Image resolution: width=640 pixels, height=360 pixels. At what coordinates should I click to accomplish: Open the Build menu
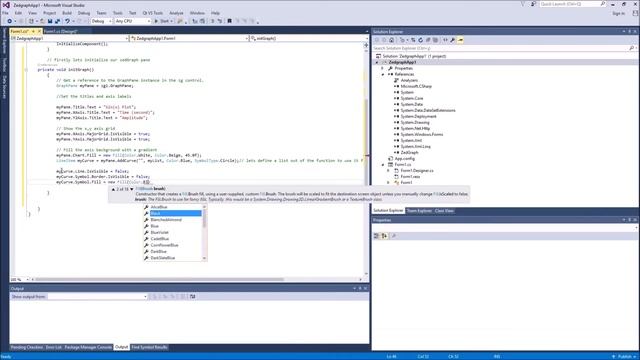(67, 13)
